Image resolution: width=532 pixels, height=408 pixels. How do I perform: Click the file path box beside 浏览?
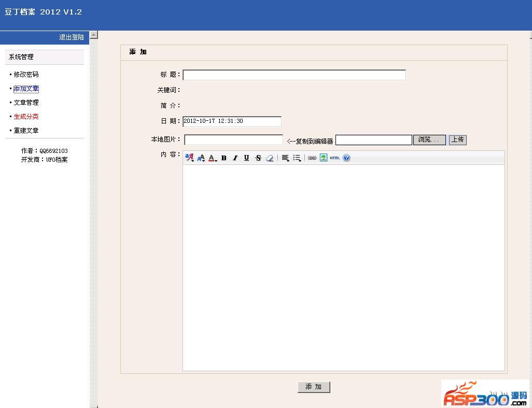tap(374, 140)
